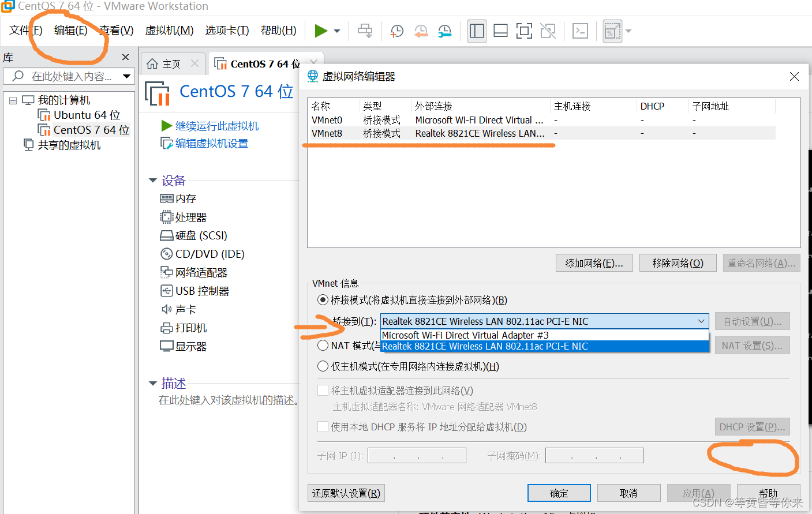
Task: Click Send Ctrl+Alt+Del toolbar icon
Action: (365, 31)
